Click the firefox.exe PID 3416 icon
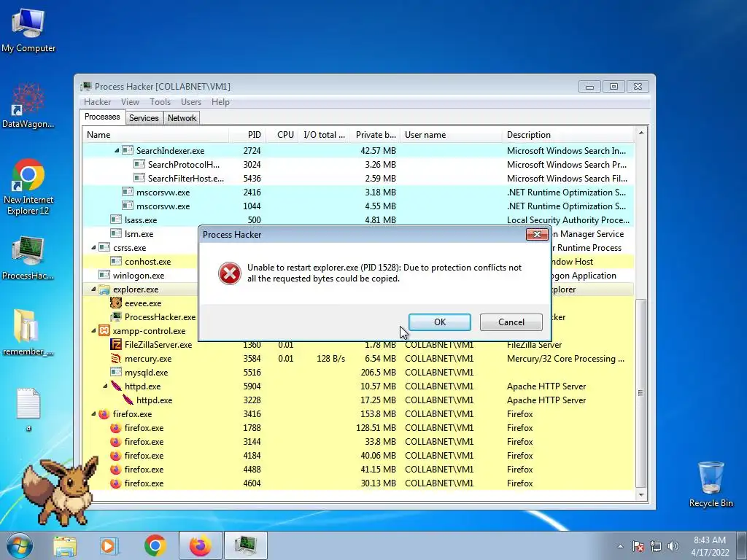747x560 pixels. pyautogui.click(x=104, y=414)
